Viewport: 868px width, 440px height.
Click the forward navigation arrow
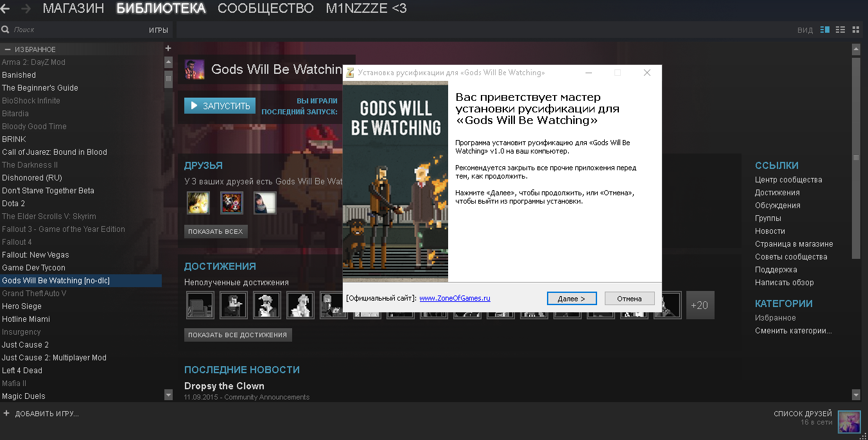coord(26,9)
